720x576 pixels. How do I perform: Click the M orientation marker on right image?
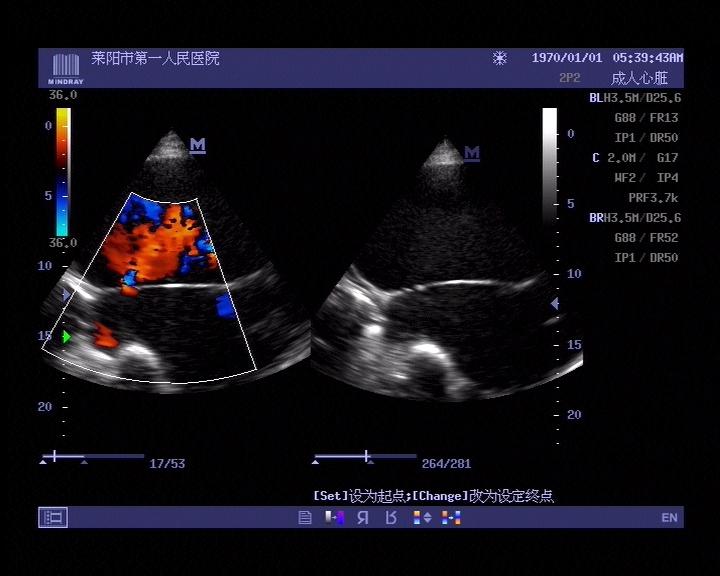point(472,153)
